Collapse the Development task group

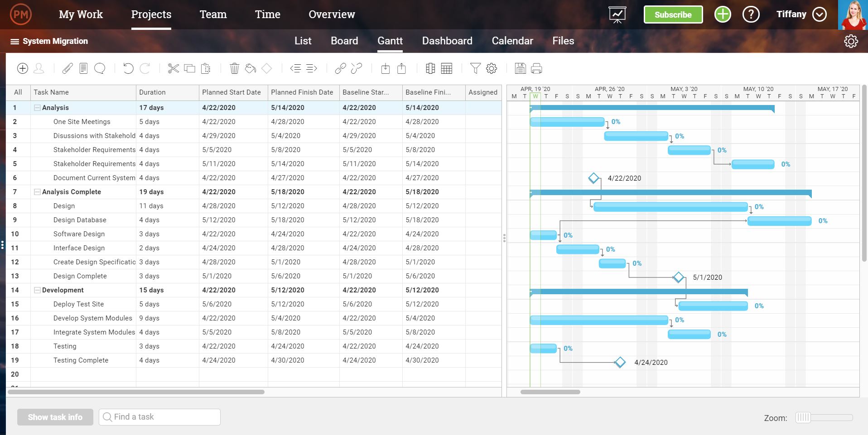(37, 290)
